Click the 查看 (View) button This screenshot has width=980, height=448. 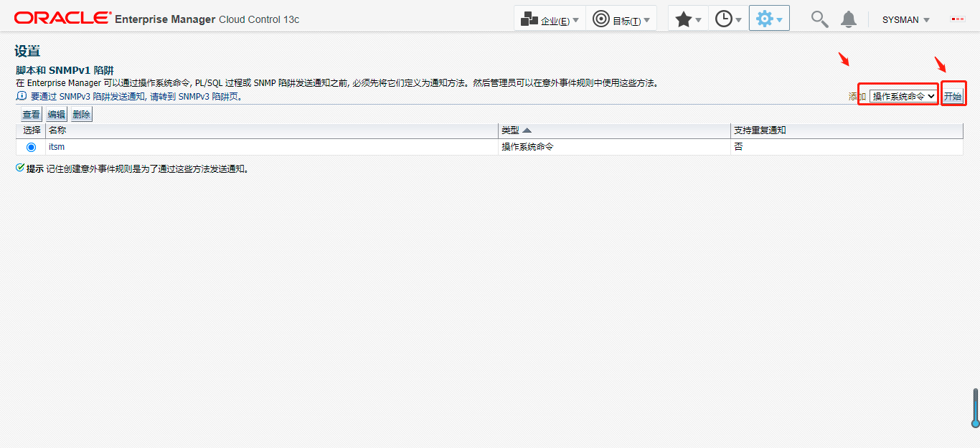point(31,115)
